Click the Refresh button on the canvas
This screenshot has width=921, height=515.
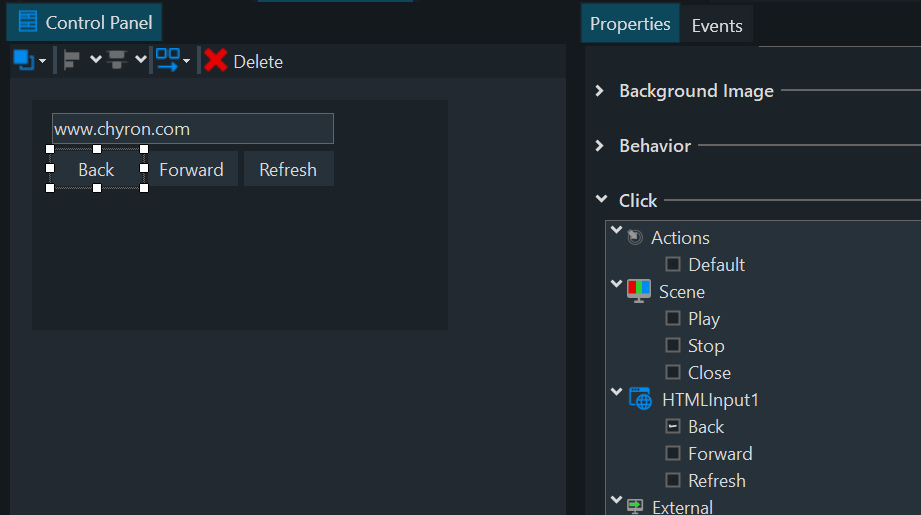point(288,170)
